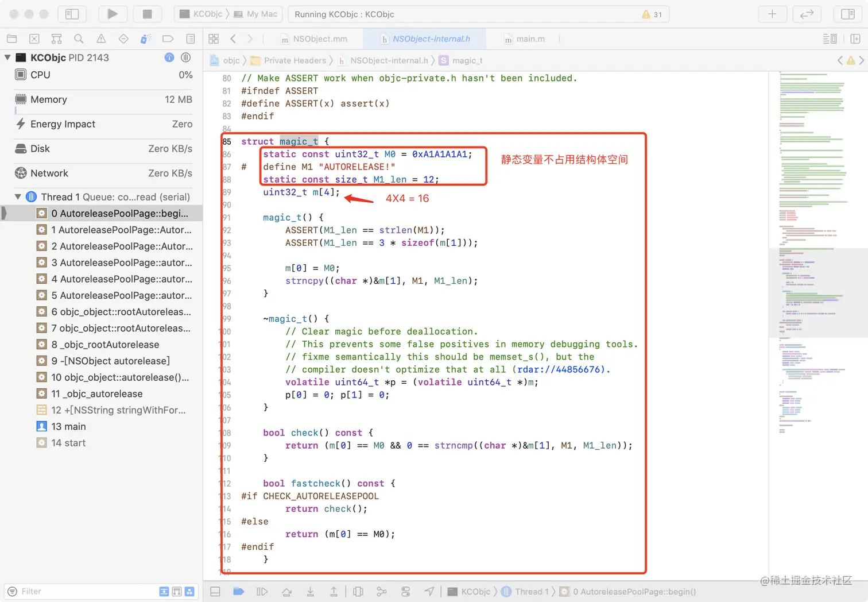Toggle the first filter option beside Filter

[x=164, y=591]
